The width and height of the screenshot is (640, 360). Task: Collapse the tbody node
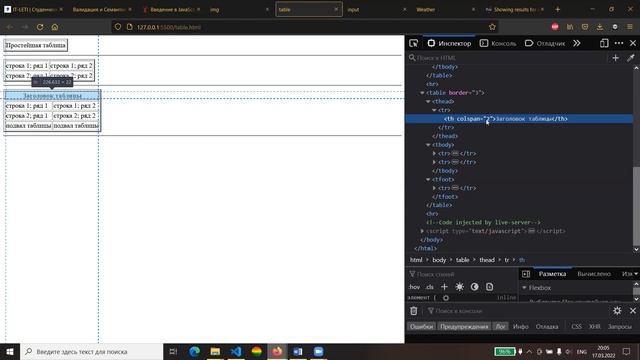point(428,145)
